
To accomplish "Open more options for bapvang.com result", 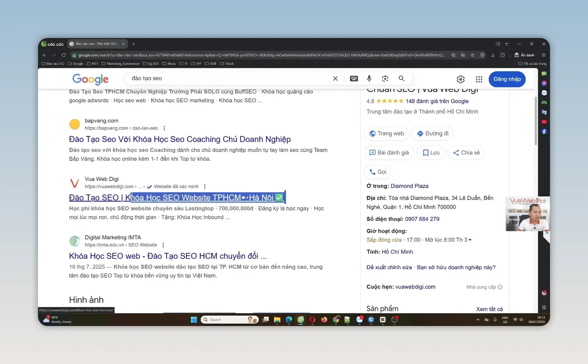I will click(x=164, y=128).
